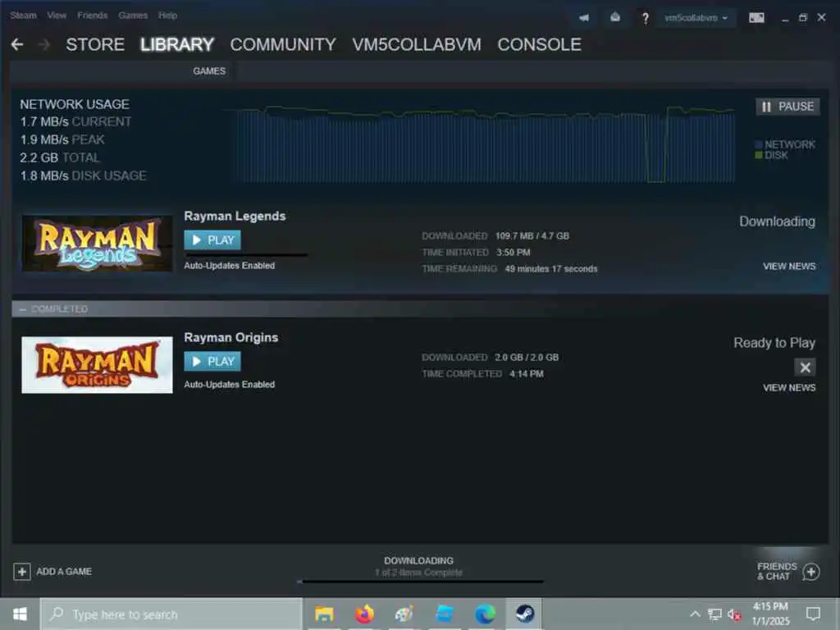Open the Help menu
The height and width of the screenshot is (630, 840).
point(167,16)
